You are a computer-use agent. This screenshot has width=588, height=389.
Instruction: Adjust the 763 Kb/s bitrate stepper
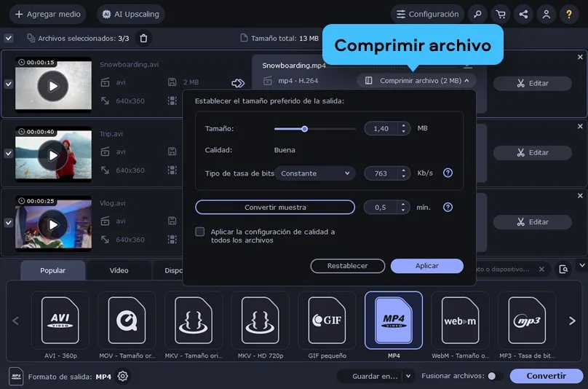403,173
